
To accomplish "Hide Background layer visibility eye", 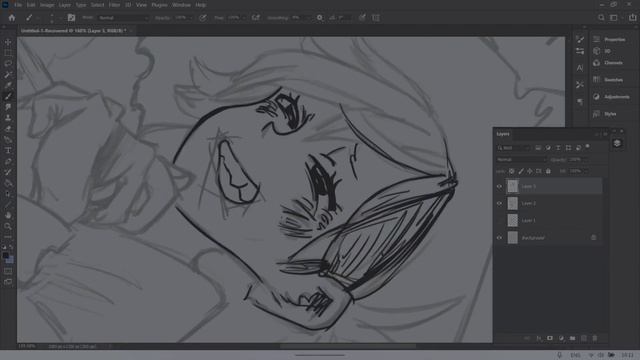I will click(499, 238).
